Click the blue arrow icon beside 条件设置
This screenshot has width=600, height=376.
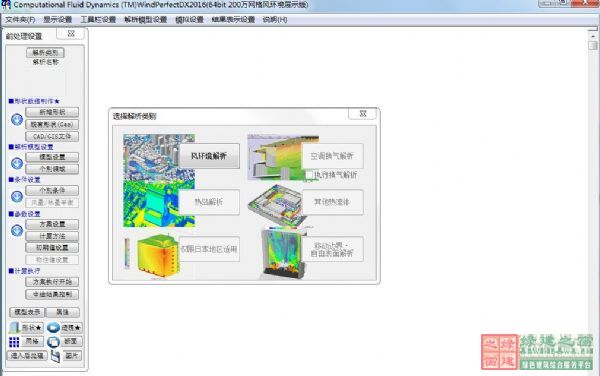click(x=17, y=197)
